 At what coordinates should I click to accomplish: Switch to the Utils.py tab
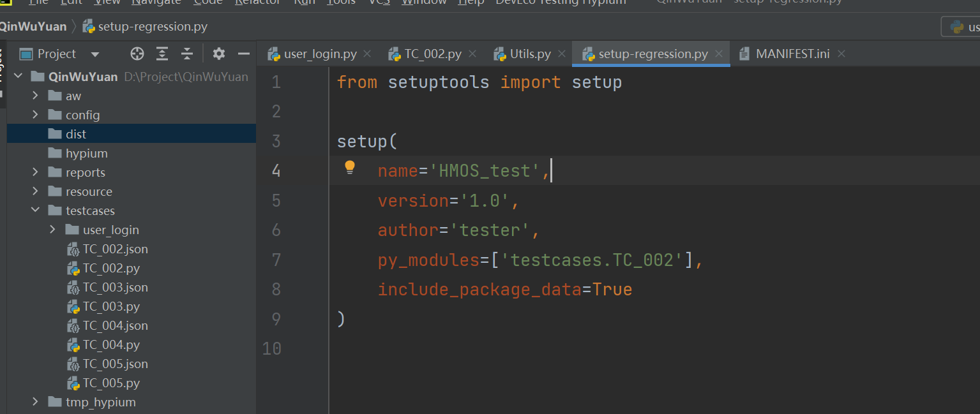[530, 54]
